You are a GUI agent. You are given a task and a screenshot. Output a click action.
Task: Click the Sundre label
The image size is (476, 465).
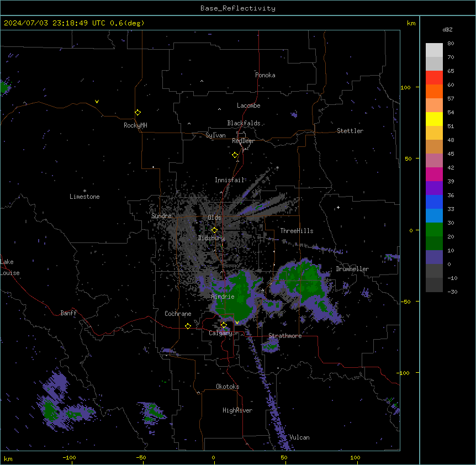click(x=161, y=216)
